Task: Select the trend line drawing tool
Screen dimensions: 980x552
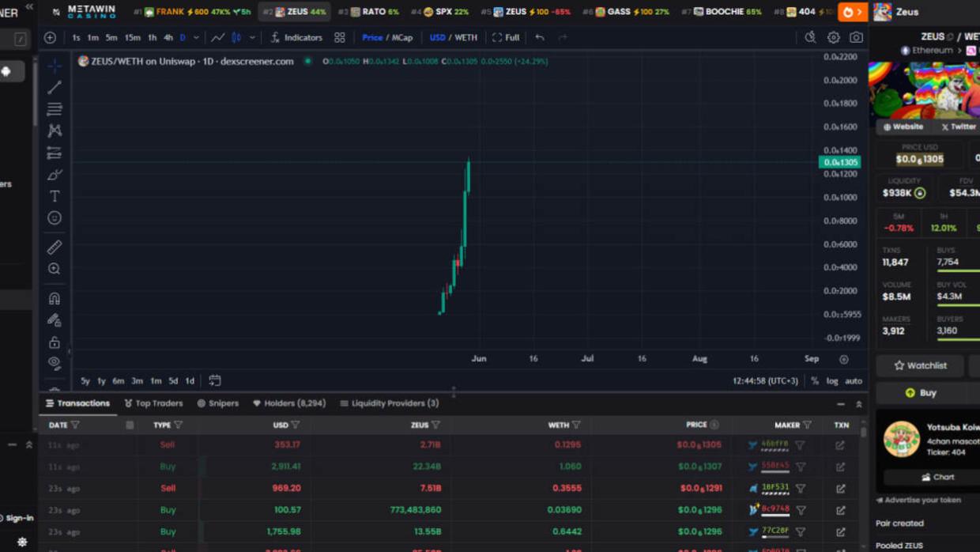Action: [55, 87]
